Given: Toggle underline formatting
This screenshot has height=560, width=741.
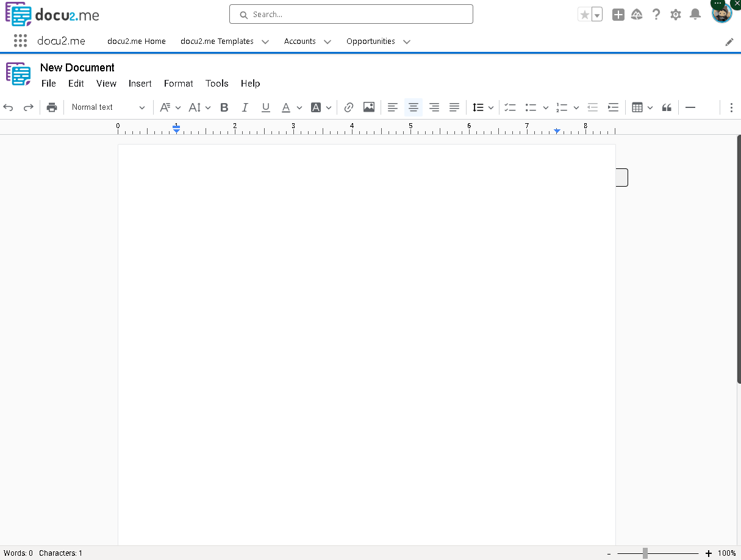Looking at the screenshot, I should pyautogui.click(x=266, y=107).
